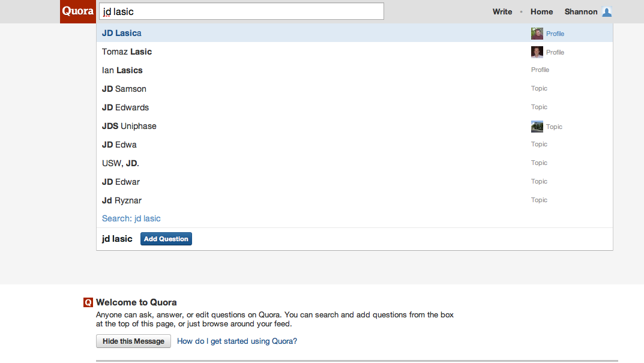Select the Tomaz Lasic suggestion
644x363 pixels.
coord(127,52)
